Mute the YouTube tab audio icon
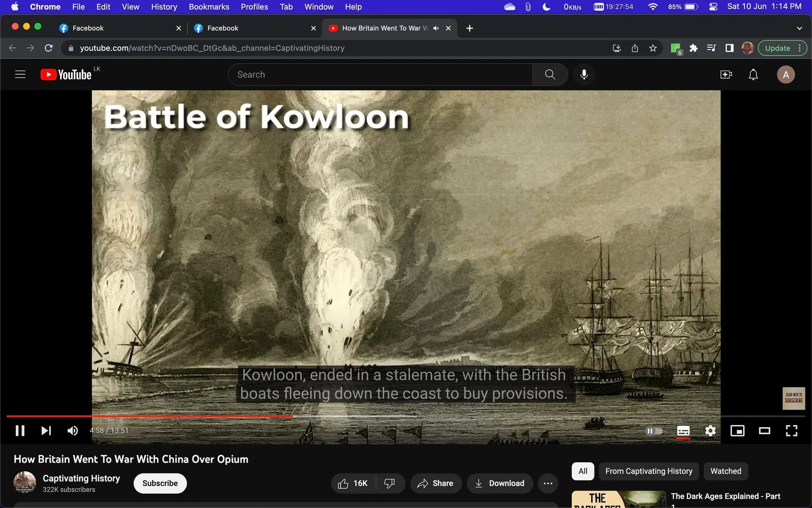The image size is (812, 508). (x=436, y=28)
